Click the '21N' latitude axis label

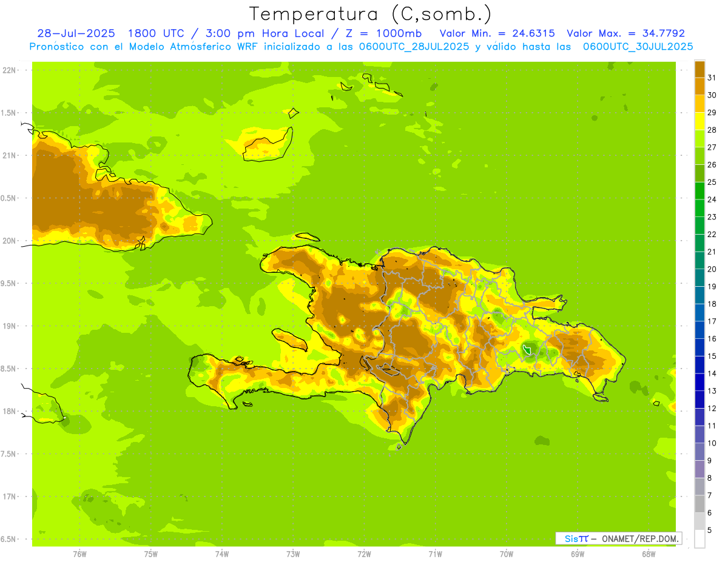10,155
